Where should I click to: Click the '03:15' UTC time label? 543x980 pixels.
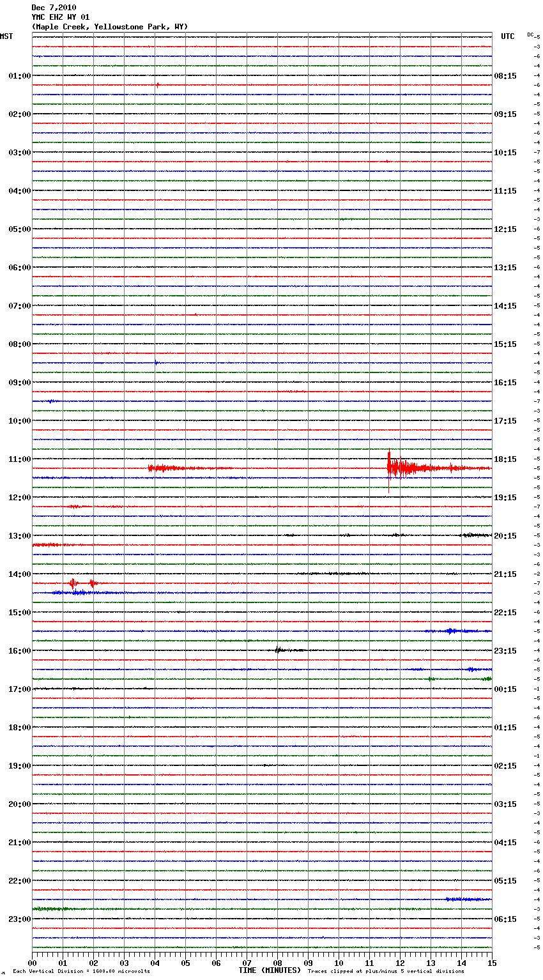505,804
